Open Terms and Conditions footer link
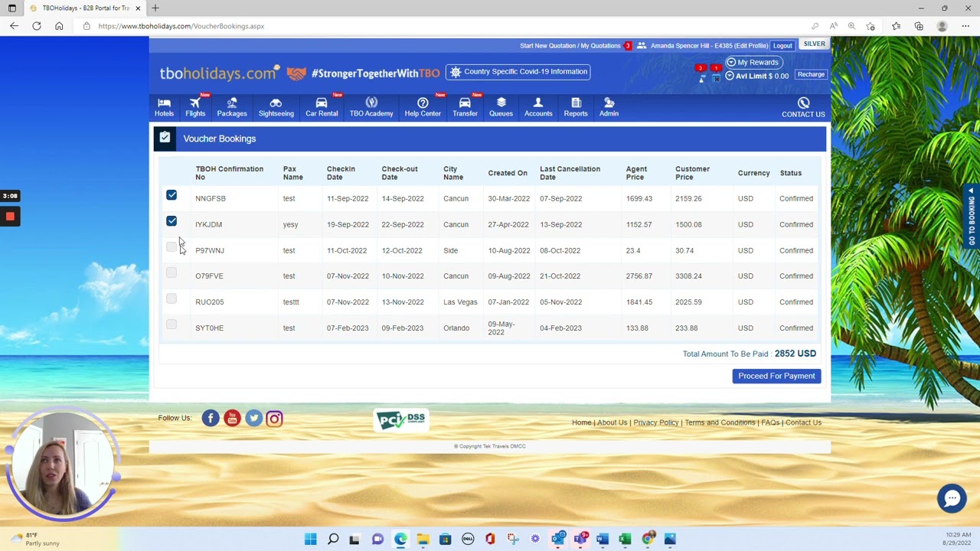This screenshot has height=551, width=980. (720, 422)
